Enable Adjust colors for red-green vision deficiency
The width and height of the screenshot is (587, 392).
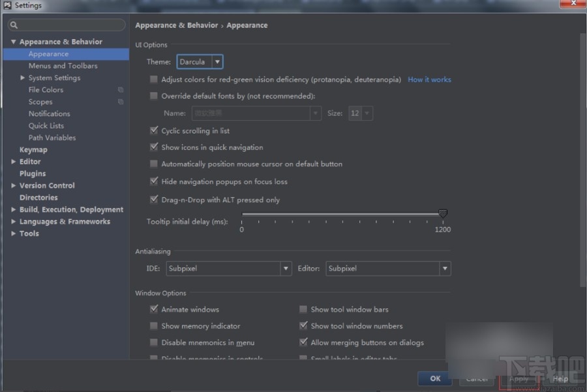click(x=154, y=80)
